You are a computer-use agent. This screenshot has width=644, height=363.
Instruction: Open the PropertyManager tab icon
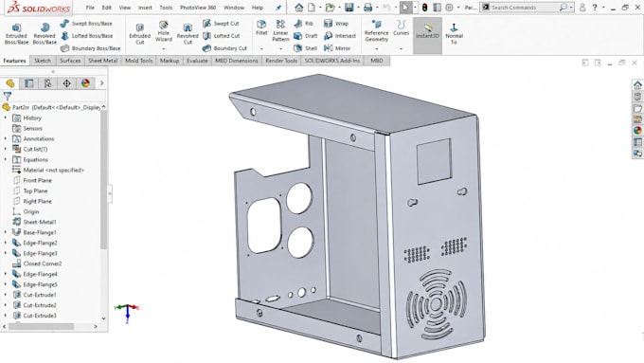(x=28, y=83)
